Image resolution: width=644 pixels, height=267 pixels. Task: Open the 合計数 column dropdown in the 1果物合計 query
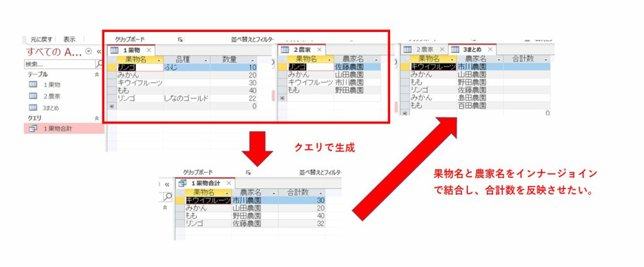coord(321,193)
